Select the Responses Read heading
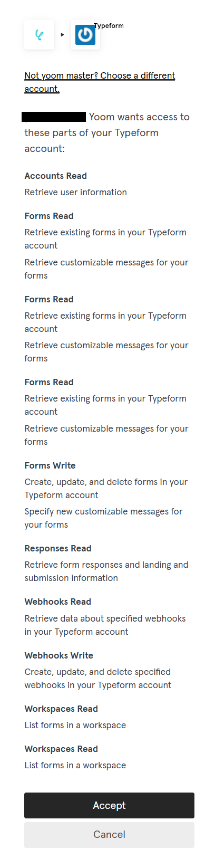The width and height of the screenshot is (215, 868). point(58,548)
